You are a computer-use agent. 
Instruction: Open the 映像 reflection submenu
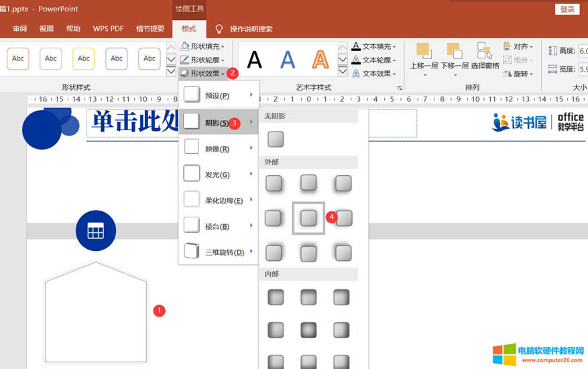[218, 148]
